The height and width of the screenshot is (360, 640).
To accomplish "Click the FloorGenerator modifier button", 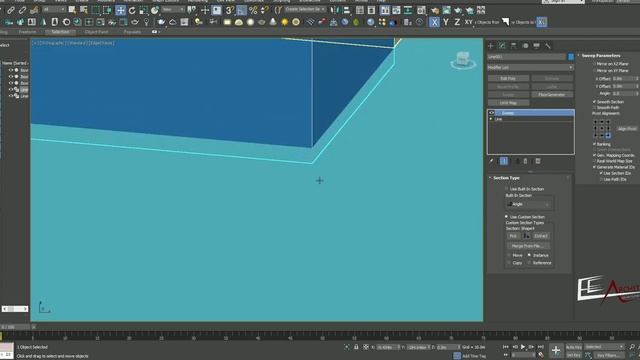I will pyautogui.click(x=551, y=95).
